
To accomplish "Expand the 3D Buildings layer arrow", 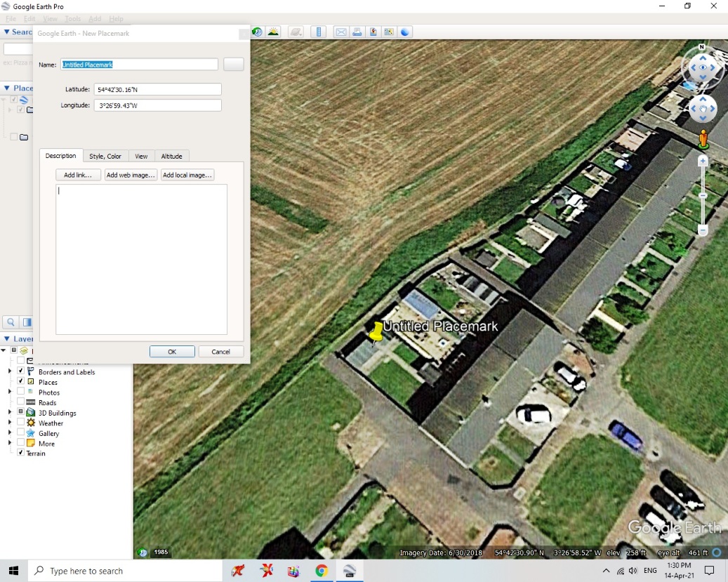I will tap(10, 412).
